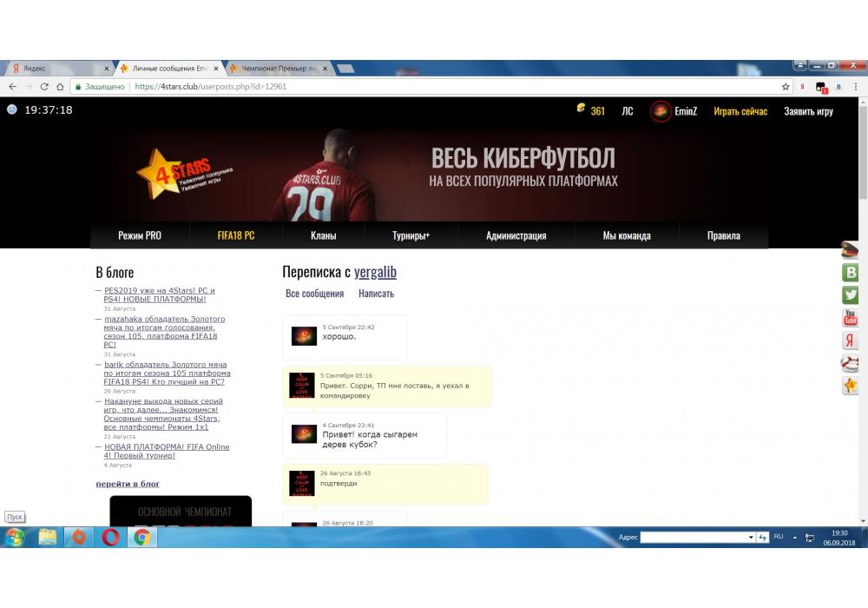Click the officer cap icon in the side bar

[850, 250]
